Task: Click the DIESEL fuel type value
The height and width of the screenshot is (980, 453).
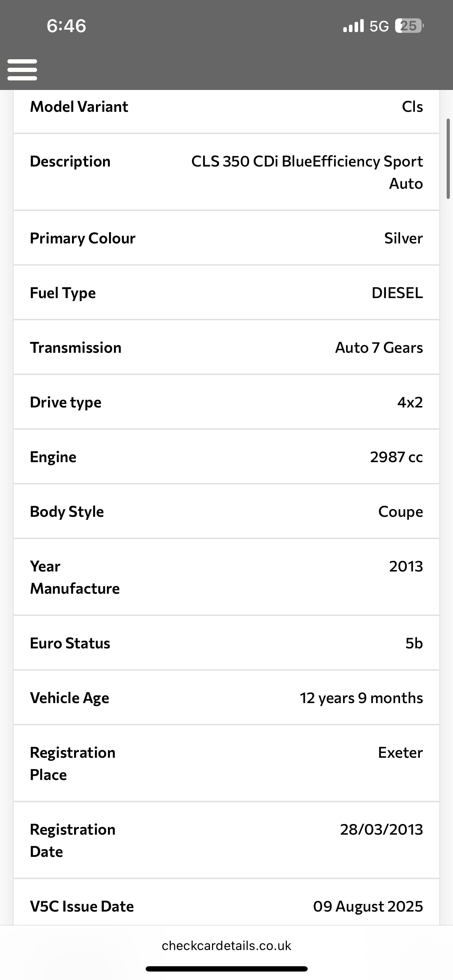Action: pos(397,293)
